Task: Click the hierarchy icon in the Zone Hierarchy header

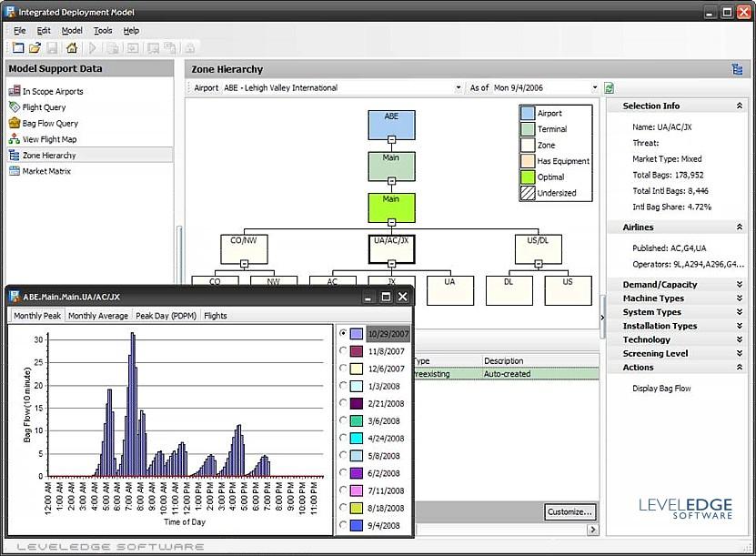Action: pos(736,69)
